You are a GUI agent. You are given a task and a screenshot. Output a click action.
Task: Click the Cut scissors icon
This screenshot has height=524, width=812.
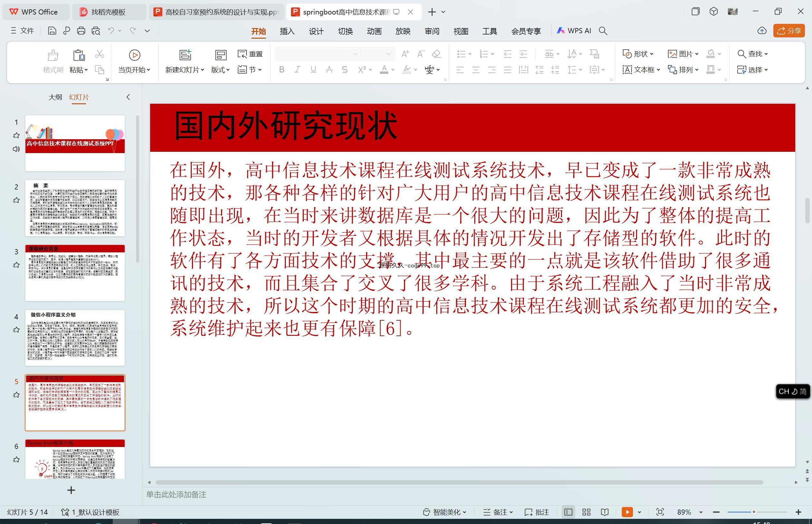point(99,54)
